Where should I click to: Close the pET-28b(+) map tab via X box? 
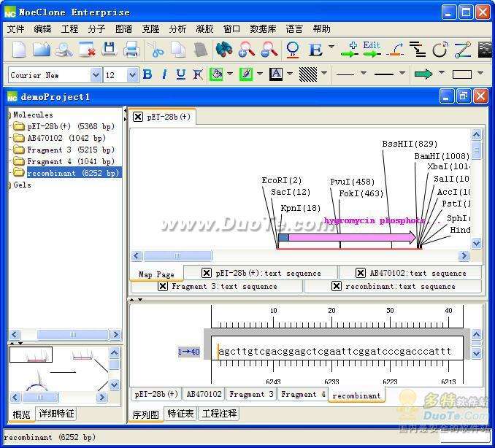(138, 117)
